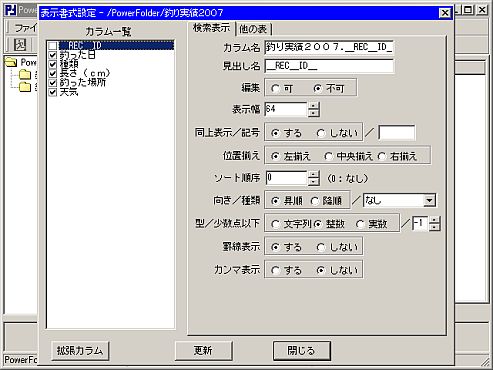Select 釣った日 in the column list
Image resolution: width=493 pixels, height=370 pixels.
coord(77,55)
